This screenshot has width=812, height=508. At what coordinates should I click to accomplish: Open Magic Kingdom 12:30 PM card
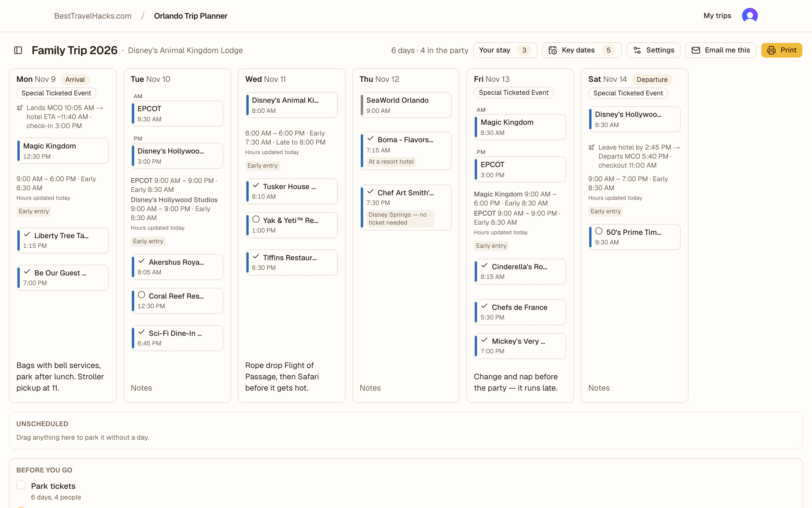coord(63,151)
